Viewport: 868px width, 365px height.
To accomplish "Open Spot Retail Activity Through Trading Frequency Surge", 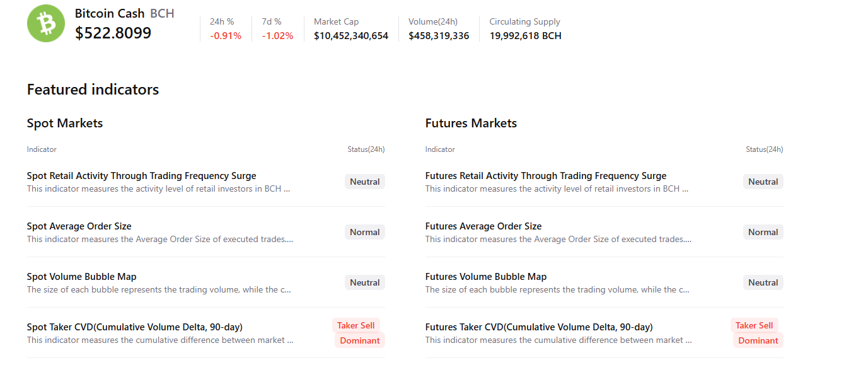I will pos(141,176).
